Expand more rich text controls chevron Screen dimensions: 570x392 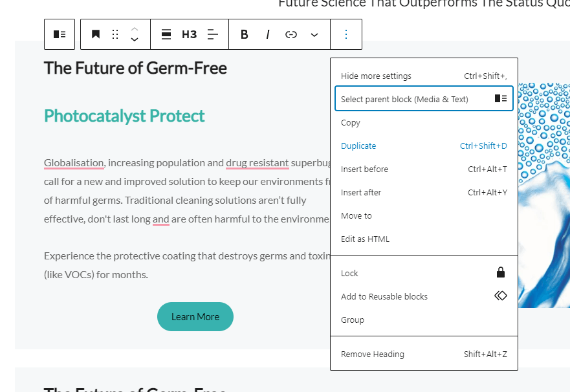click(314, 34)
